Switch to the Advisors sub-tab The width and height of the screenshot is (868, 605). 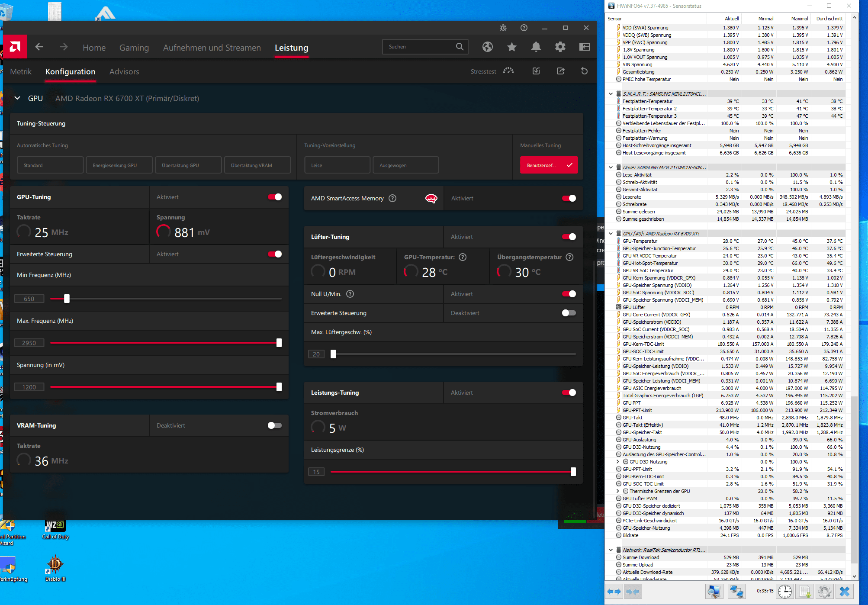[124, 71]
